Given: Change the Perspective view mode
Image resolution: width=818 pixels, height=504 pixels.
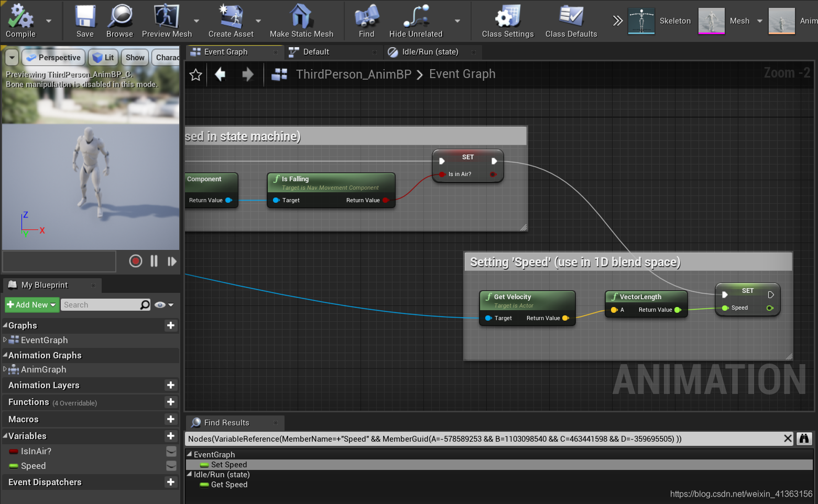Looking at the screenshot, I should coord(53,57).
